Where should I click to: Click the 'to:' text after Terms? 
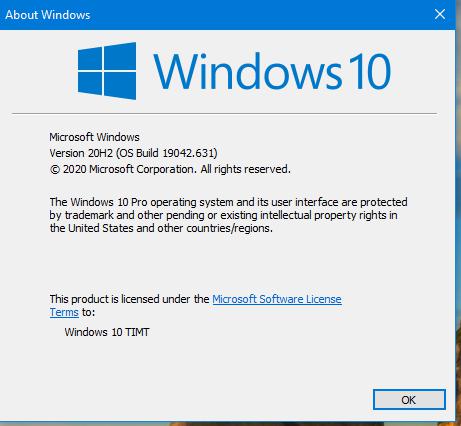point(88,312)
